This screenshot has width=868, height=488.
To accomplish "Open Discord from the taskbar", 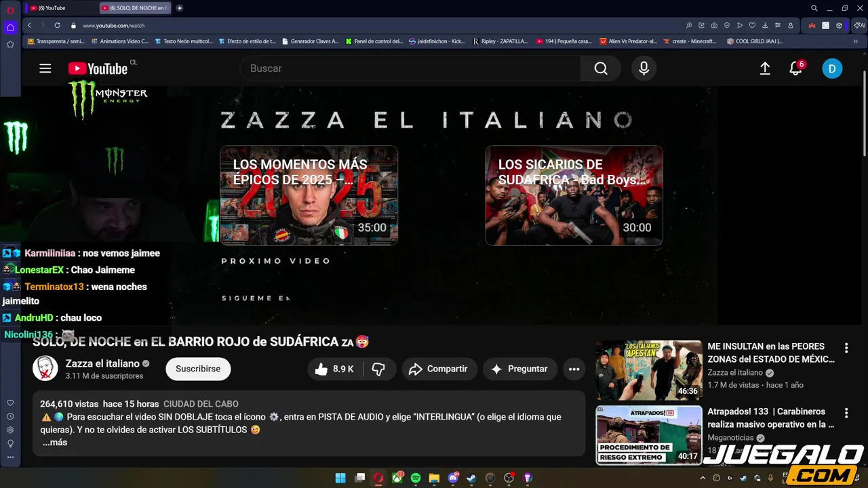I will [453, 478].
